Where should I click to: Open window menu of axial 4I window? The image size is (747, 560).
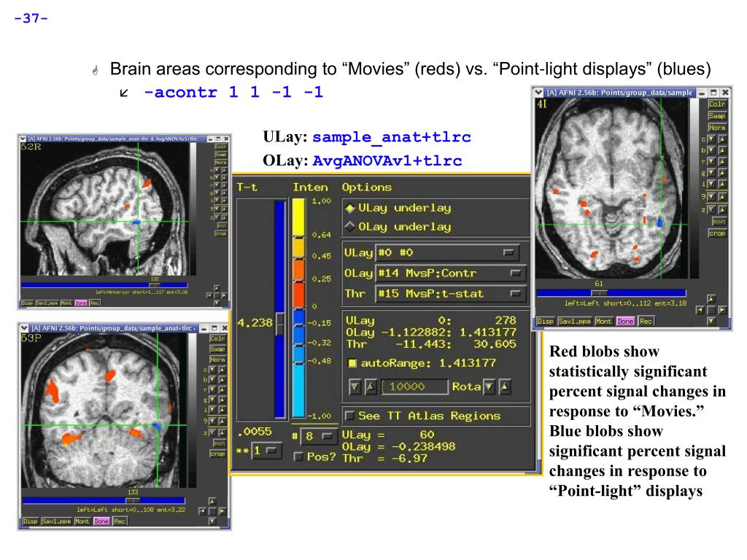point(539,93)
